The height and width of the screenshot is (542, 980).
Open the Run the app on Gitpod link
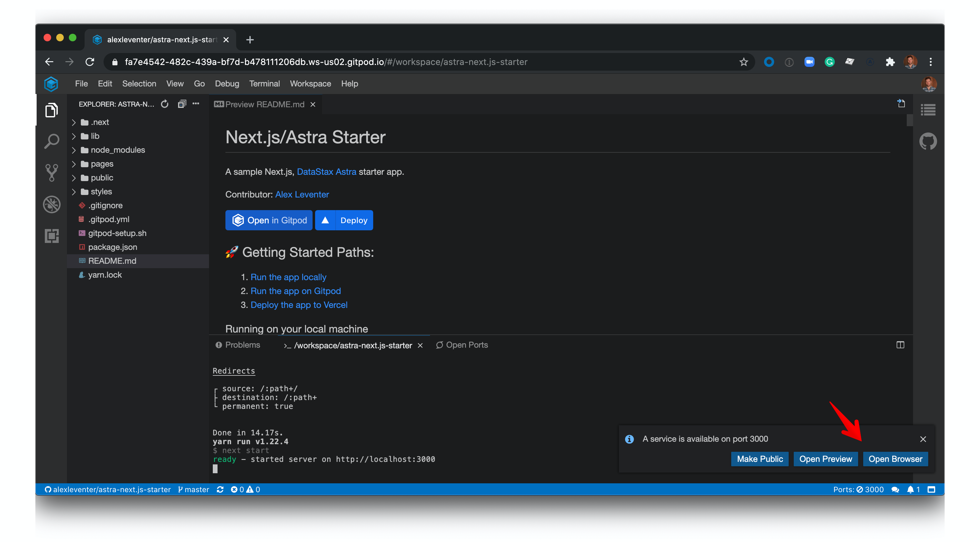296,291
